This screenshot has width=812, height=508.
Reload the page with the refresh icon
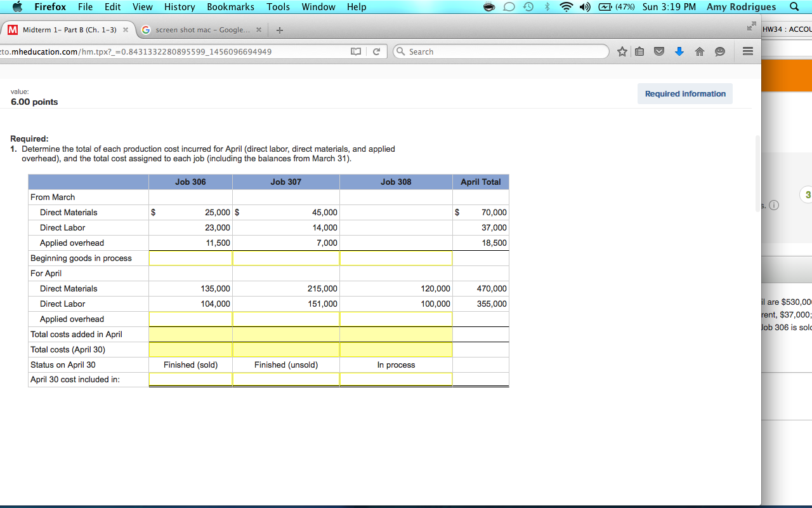pyautogui.click(x=376, y=51)
